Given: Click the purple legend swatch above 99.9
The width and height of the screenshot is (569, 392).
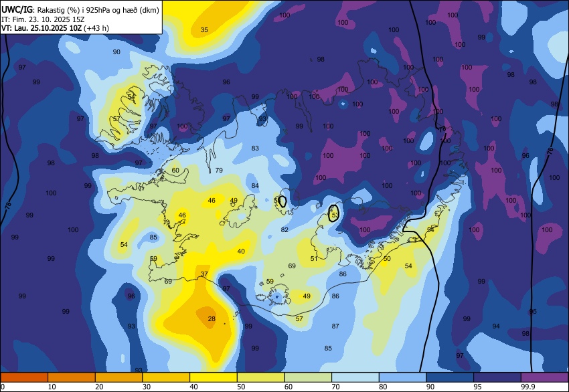Looking at the screenshot, I should coord(545,377).
